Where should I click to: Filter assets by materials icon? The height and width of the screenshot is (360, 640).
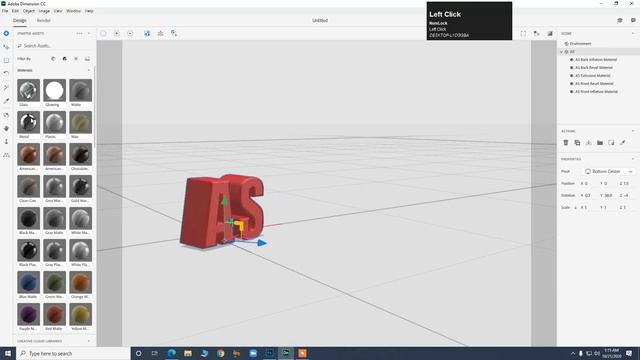[64, 59]
